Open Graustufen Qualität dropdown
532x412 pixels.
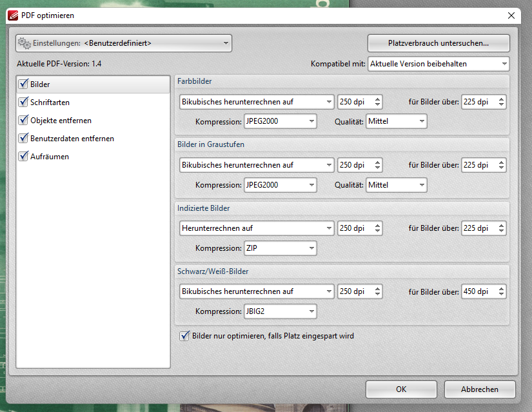pos(397,185)
